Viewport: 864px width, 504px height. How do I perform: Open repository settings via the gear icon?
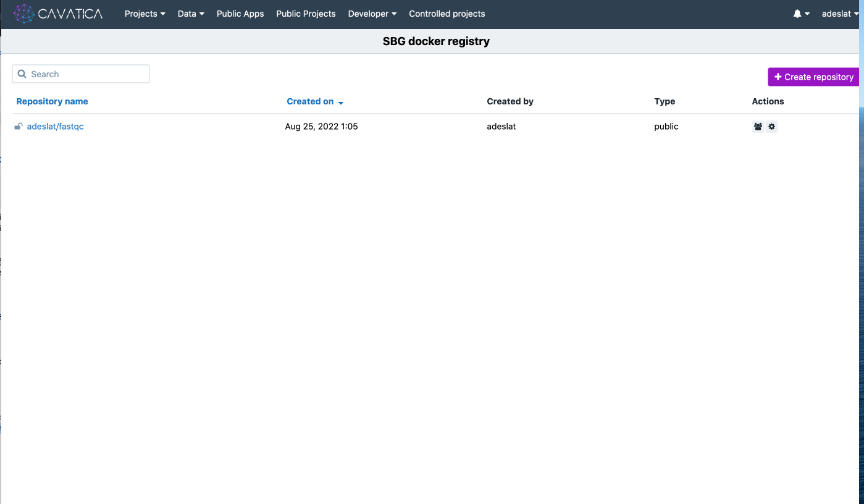(x=771, y=126)
